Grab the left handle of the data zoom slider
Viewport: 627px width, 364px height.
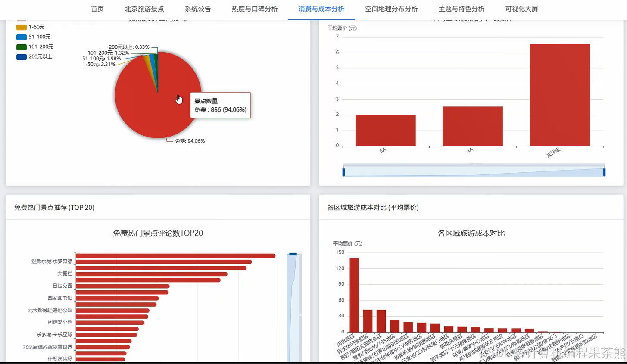point(343,172)
